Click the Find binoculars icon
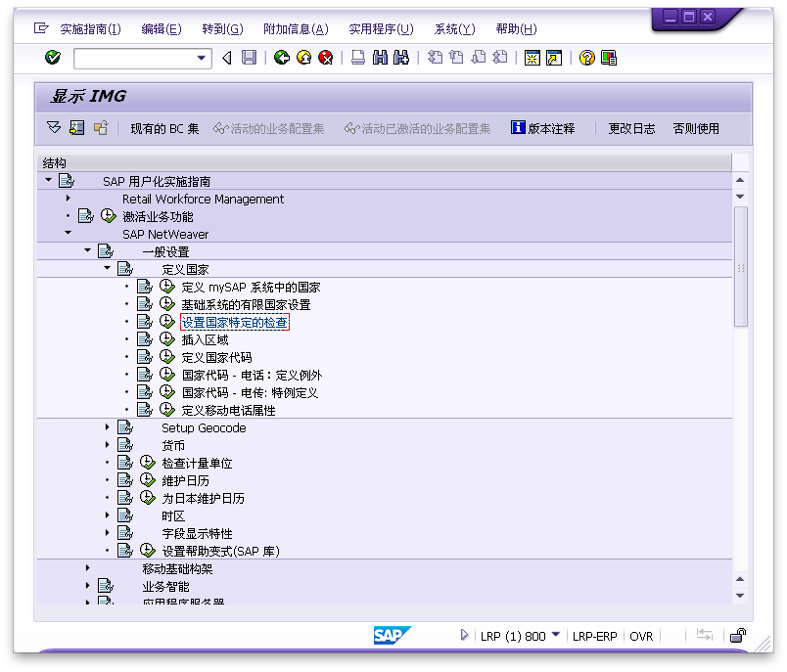The width and height of the screenshot is (787, 672). click(x=380, y=58)
